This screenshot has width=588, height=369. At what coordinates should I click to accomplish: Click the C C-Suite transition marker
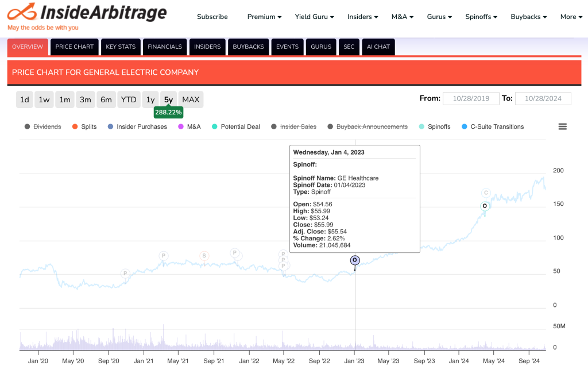tap(485, 193)
